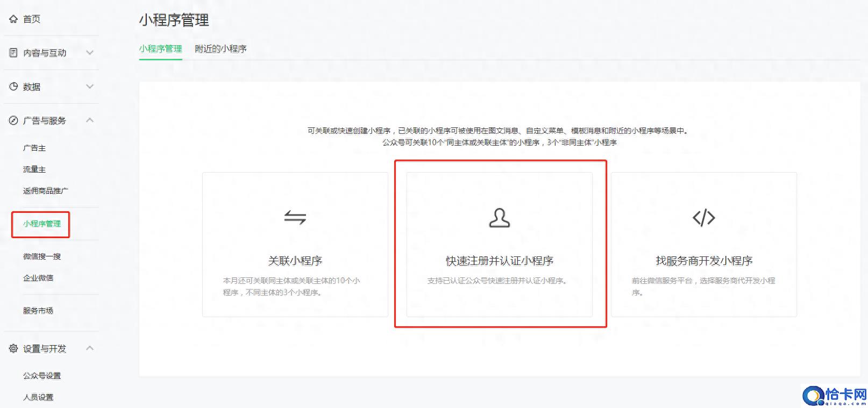Open 企业微信 in the sidebar
The image size is (868, 408).
(38, 278)
